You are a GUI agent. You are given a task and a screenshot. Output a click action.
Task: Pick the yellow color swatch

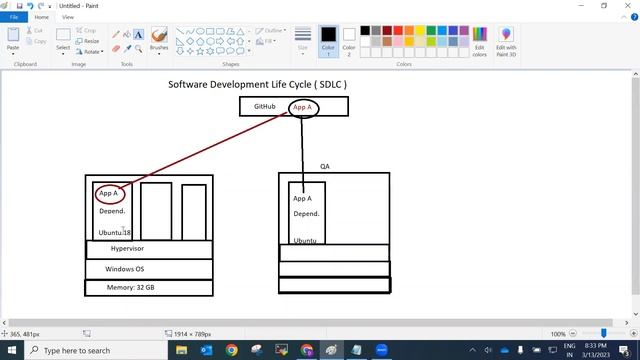(x=420, y=30)
